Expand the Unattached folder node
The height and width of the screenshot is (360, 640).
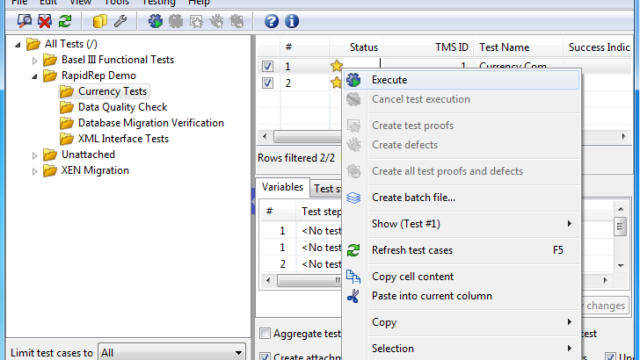pos(34,155)
